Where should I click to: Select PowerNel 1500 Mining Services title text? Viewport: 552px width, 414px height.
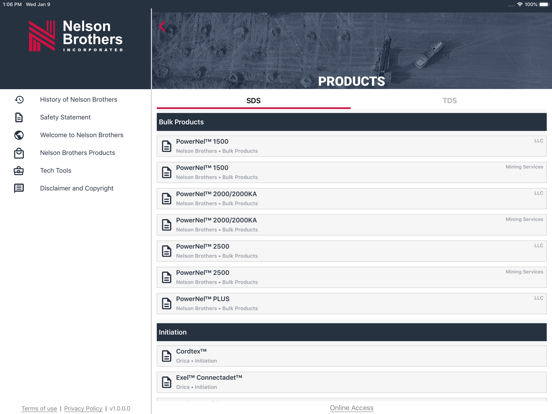(202, 168)
